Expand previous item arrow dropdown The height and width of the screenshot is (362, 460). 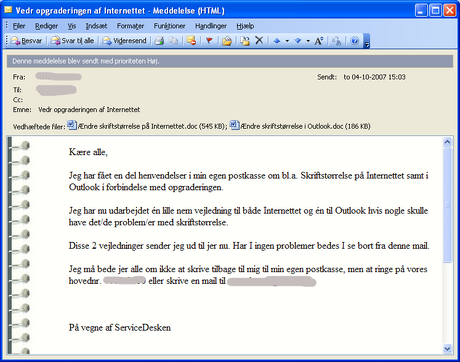coord(287,41)
